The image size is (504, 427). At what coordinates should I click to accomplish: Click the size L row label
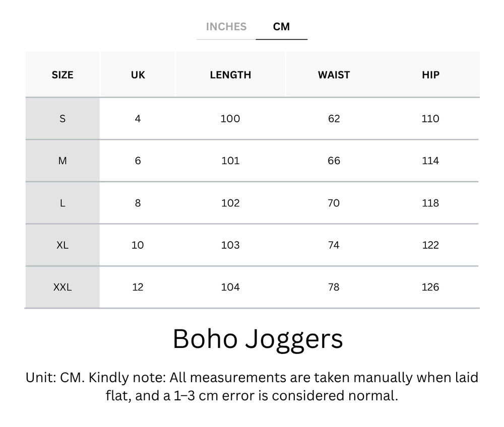tap(62, 203)
